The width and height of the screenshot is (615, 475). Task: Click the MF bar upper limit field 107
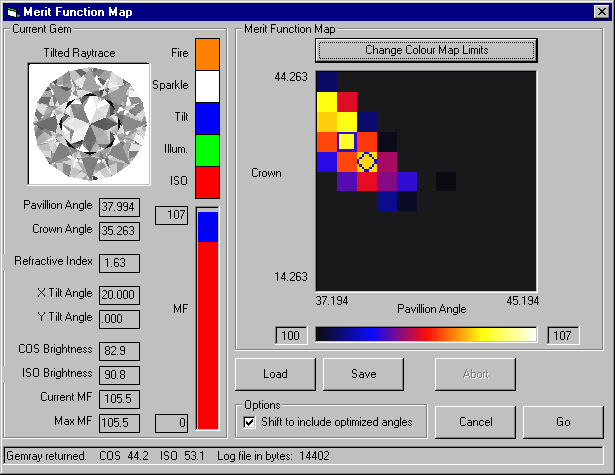171,215
